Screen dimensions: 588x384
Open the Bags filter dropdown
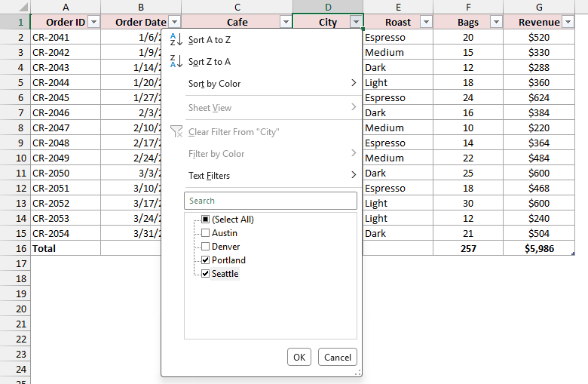497,22
